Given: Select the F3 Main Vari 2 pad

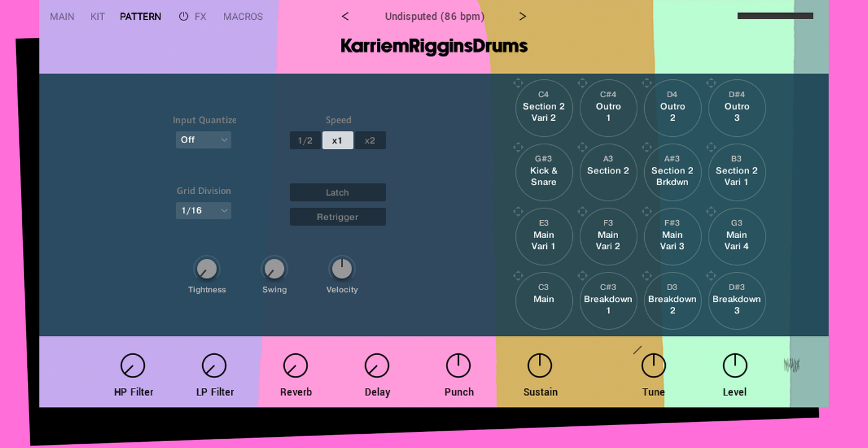Looking at the screenshot, I should (608, 237).
